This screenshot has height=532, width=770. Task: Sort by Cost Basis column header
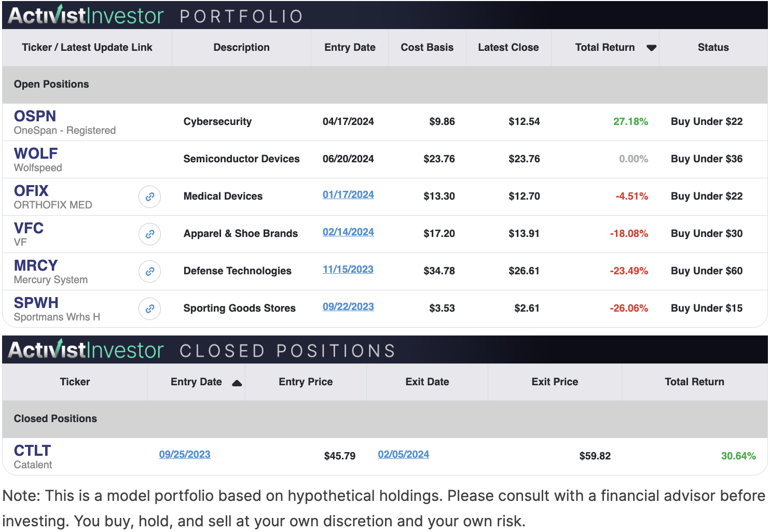point(427,48)
